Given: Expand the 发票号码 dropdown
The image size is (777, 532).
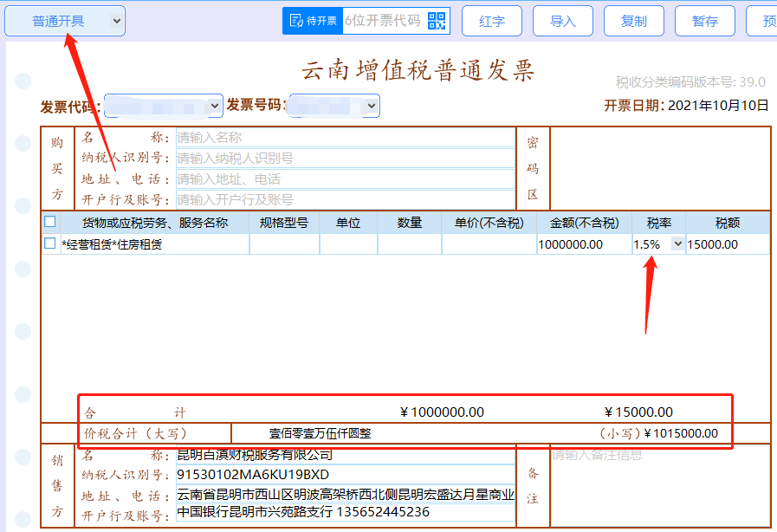Looking at the screenshot, I should coord(371,106).
